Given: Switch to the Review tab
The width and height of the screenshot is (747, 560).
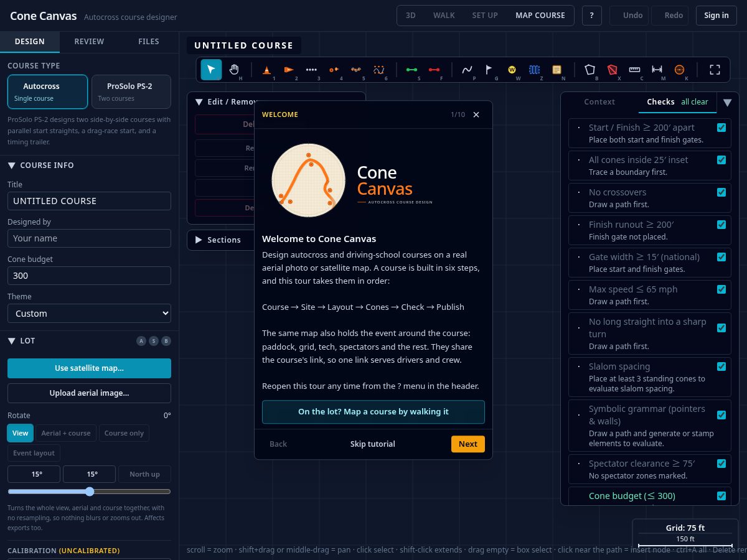Looking at the screenshot, I should coord(89,42).
